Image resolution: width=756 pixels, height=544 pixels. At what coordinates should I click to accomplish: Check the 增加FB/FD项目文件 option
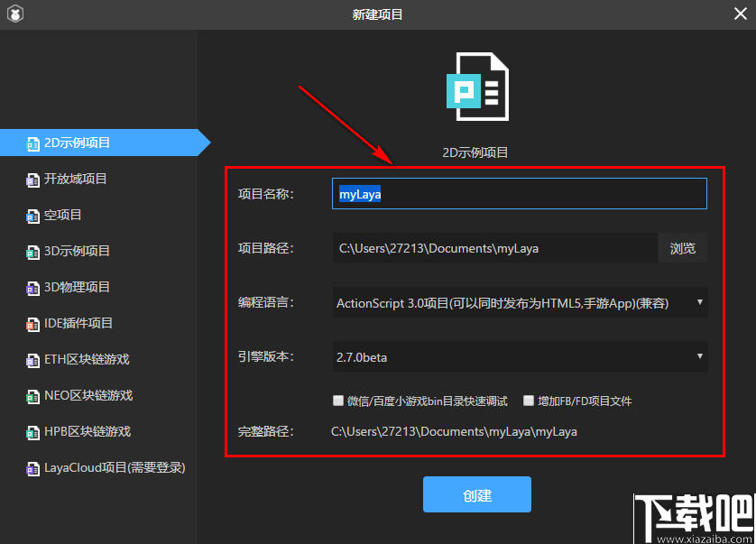pyautogui.click(x=529, y=401)
